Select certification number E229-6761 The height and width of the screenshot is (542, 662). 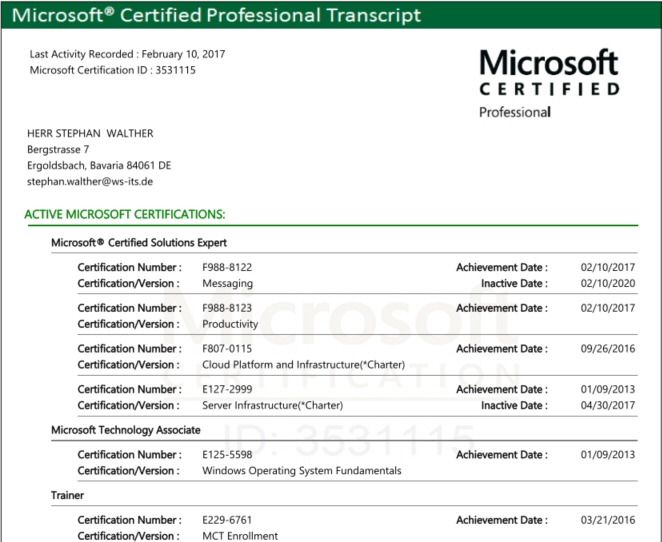click(227, 520)
